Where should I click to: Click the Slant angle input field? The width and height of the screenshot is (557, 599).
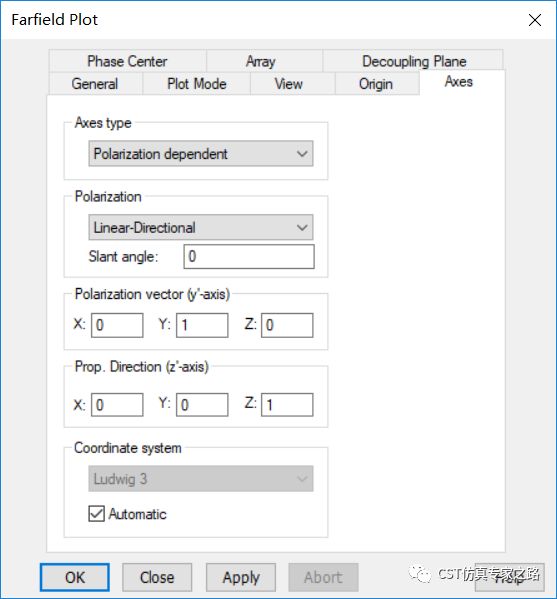(x=249, y=256)
